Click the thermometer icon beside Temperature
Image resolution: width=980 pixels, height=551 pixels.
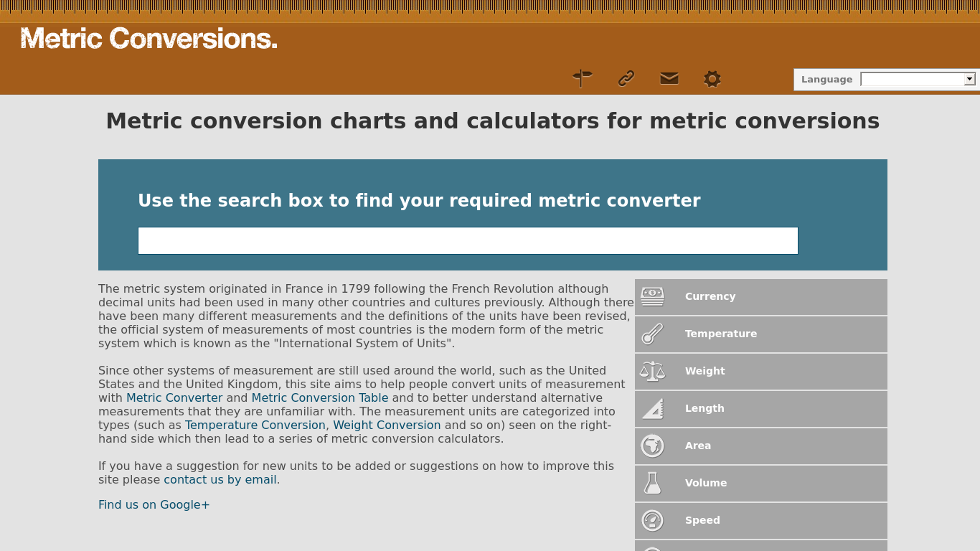[x=653, y=334]
